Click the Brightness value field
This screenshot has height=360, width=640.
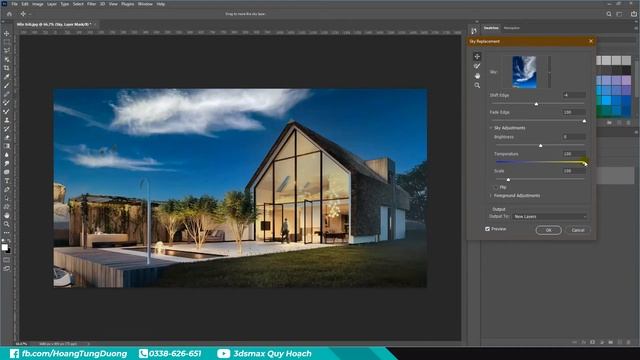pyautogui.click(x=574, y=137)
